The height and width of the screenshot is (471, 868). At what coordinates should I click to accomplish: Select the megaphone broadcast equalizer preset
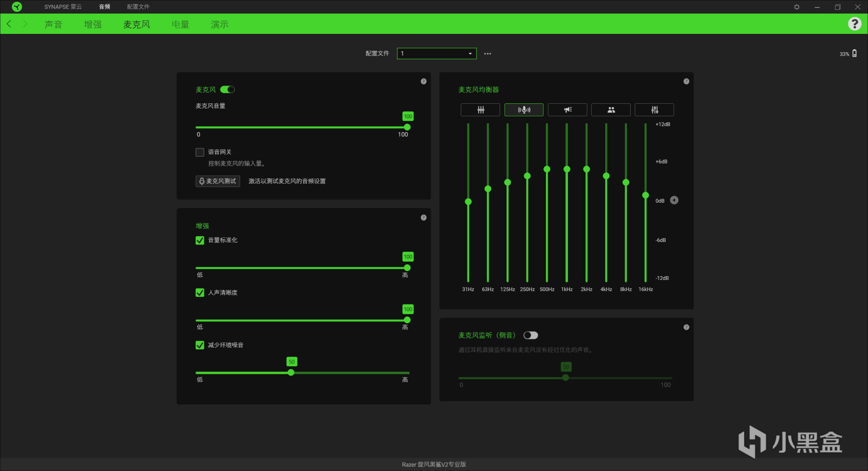(x=568, y=110)
